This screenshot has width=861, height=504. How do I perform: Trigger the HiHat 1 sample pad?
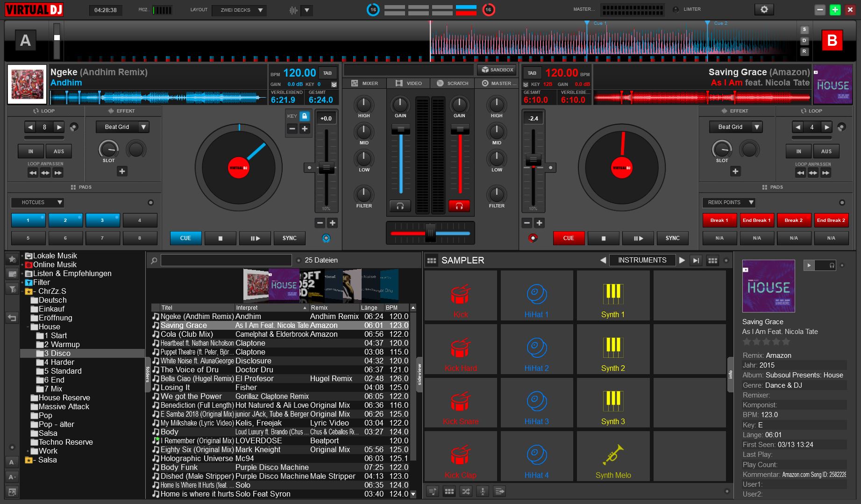(537, 295)
